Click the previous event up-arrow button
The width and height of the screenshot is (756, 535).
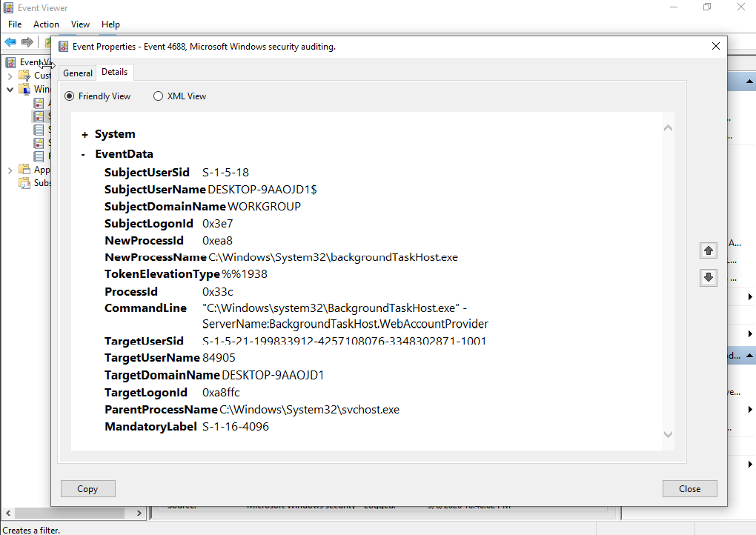(x=709, y=250)
